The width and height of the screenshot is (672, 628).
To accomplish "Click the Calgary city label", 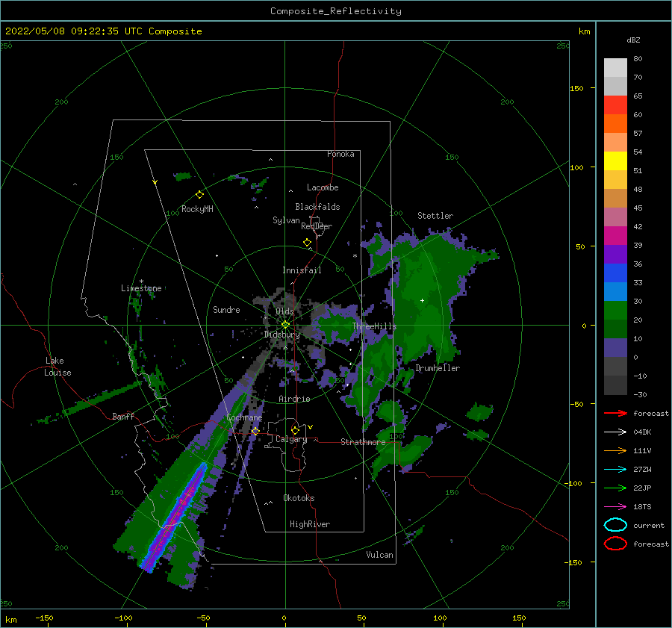I will (x=291, y=439).
